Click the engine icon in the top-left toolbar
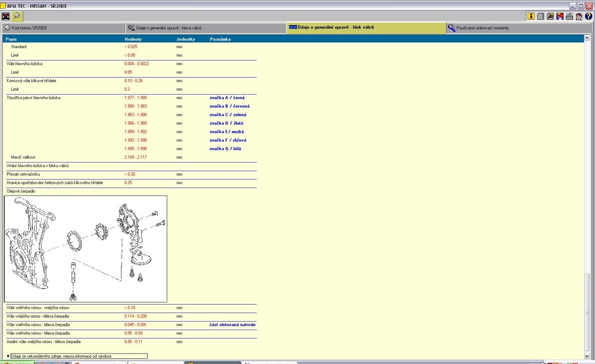Viewport: 595px width, 364px height. [16, 16]
